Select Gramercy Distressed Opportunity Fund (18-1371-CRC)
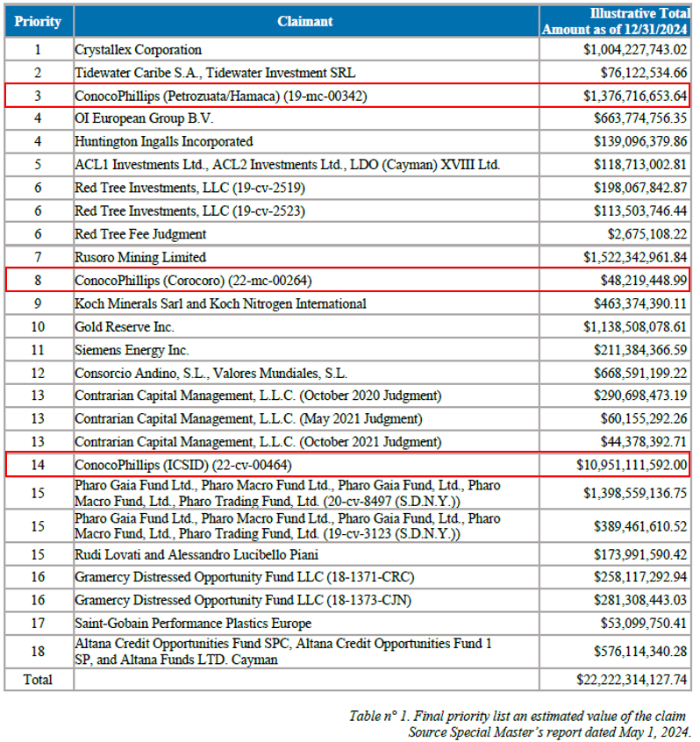 click(x=306, y=577)
